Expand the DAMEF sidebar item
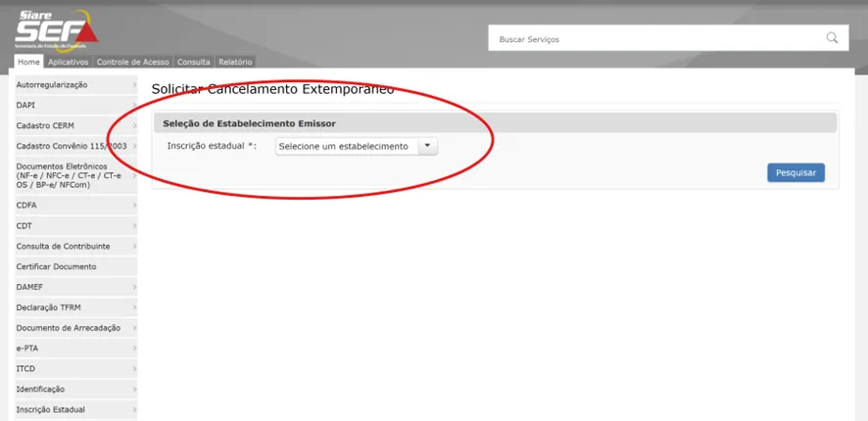This screenshot has width=868, height=421. tap(76, 287)
